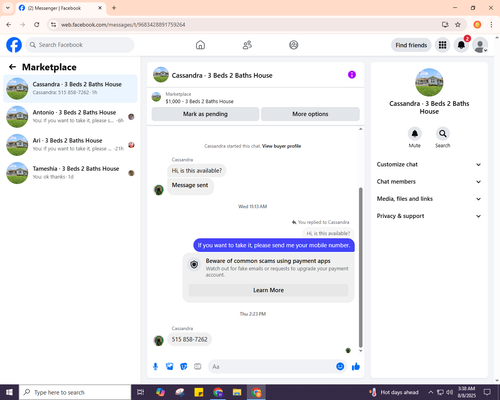Open the Groups icon in top navigation
The height and width of the screenshot is (400, 500).
click(x=294, y=45)
